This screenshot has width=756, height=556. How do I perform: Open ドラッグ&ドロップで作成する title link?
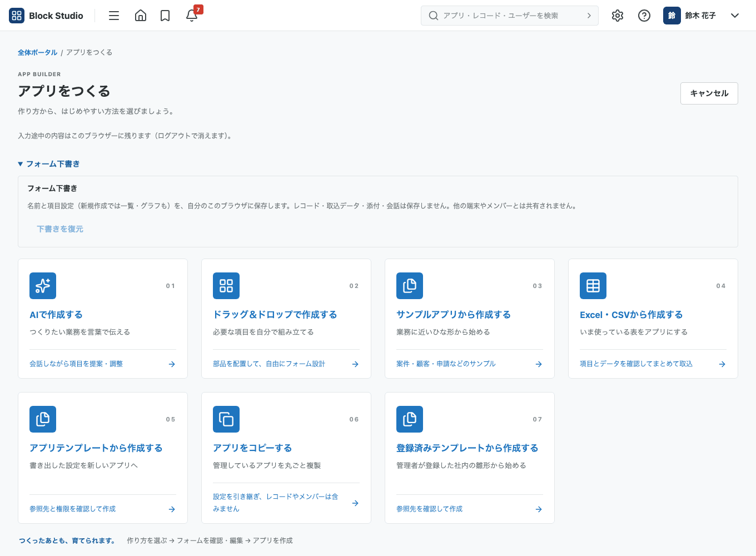point(275,315)
